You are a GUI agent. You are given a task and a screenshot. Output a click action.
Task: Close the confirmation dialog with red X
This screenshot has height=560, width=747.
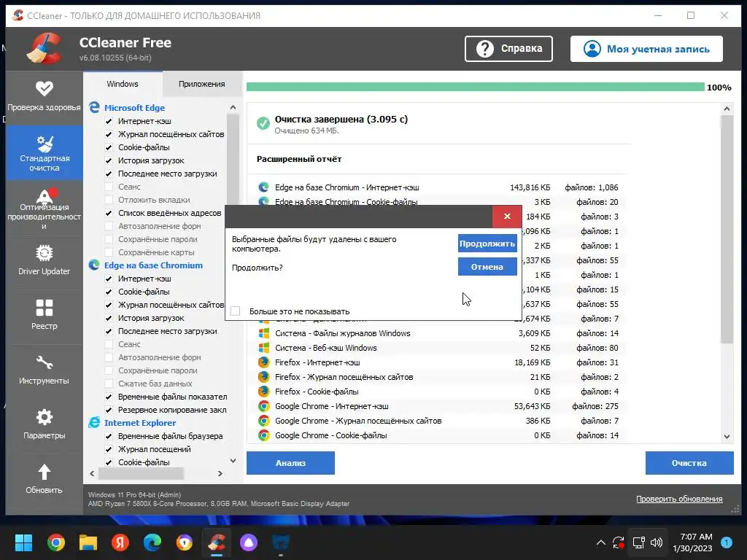tap(507, 216)
